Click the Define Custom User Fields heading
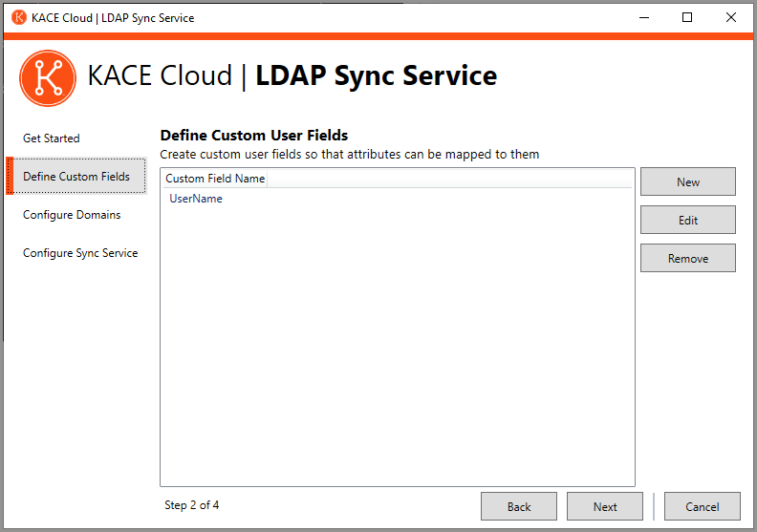The height and width of the screenshot is (532, 757). [253, 136]
